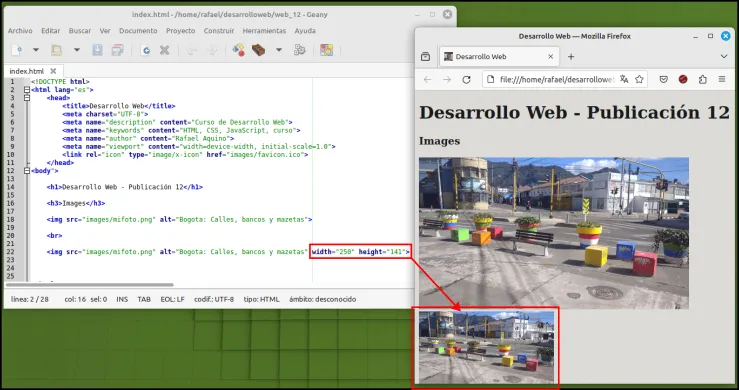Click the build brick icon
The image size is (739, 390).
tap(258, 50)
